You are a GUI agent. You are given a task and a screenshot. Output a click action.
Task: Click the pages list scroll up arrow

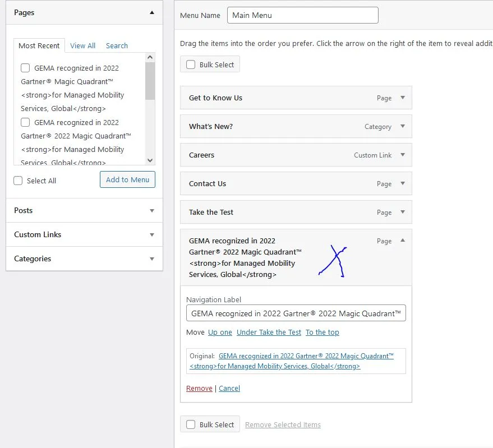pos(150,57)
